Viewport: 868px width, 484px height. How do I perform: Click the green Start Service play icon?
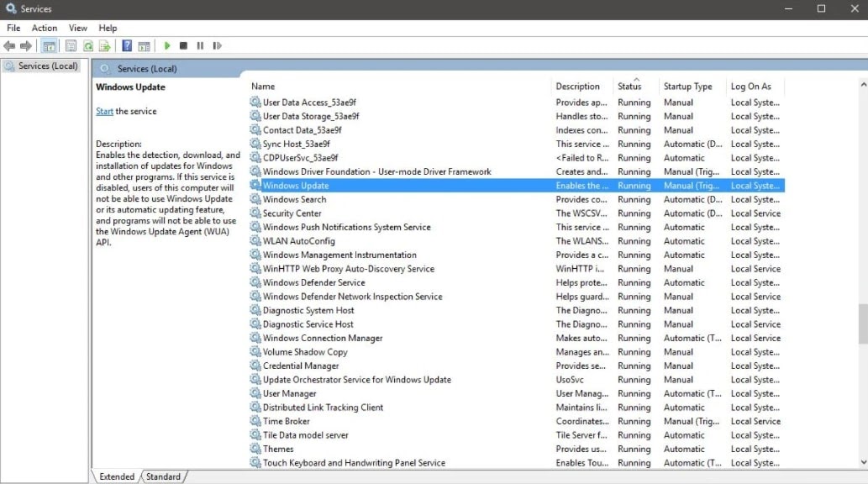click(167, 46)
